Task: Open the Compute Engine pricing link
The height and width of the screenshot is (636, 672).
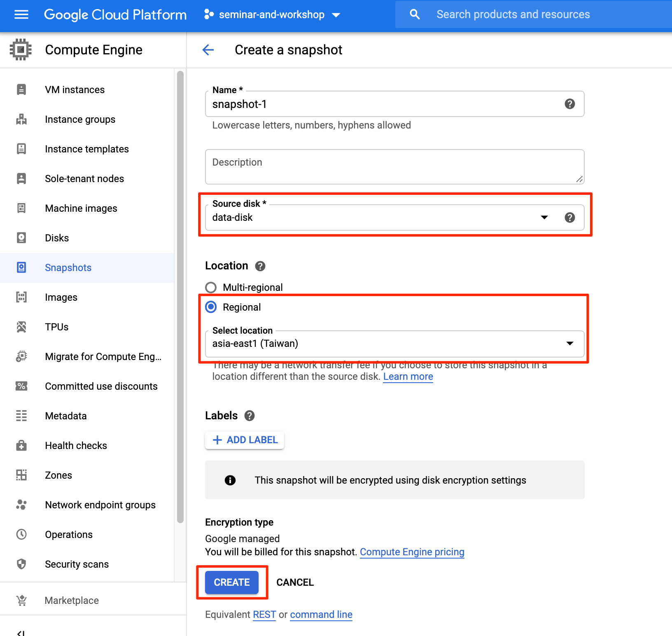Action: click(x=412, y=552)
